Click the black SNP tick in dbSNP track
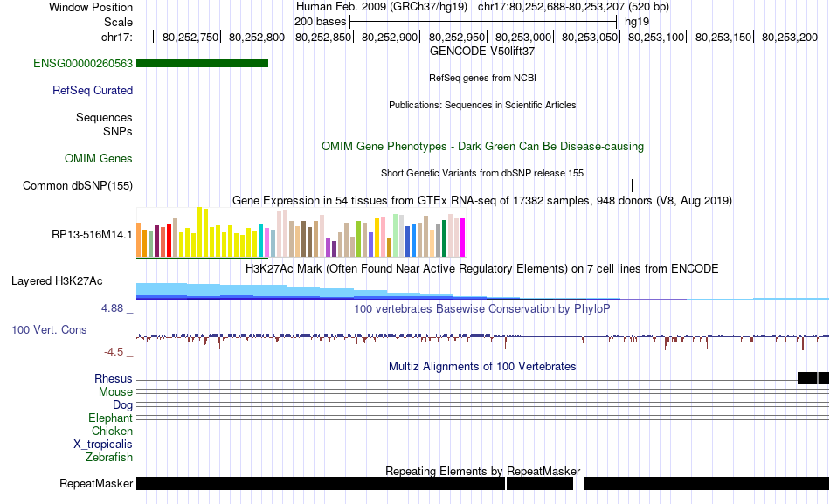The image size is (830, 504). coord(633,185)
